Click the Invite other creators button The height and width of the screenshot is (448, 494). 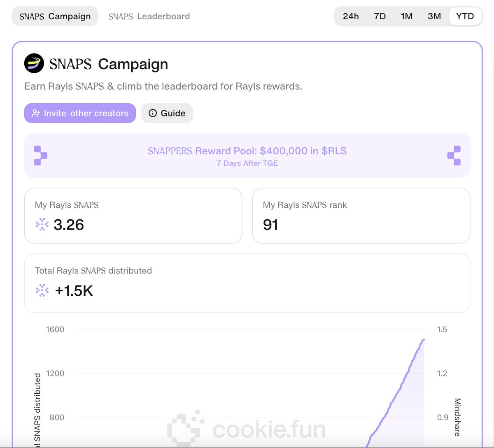(x=80, y=113)
